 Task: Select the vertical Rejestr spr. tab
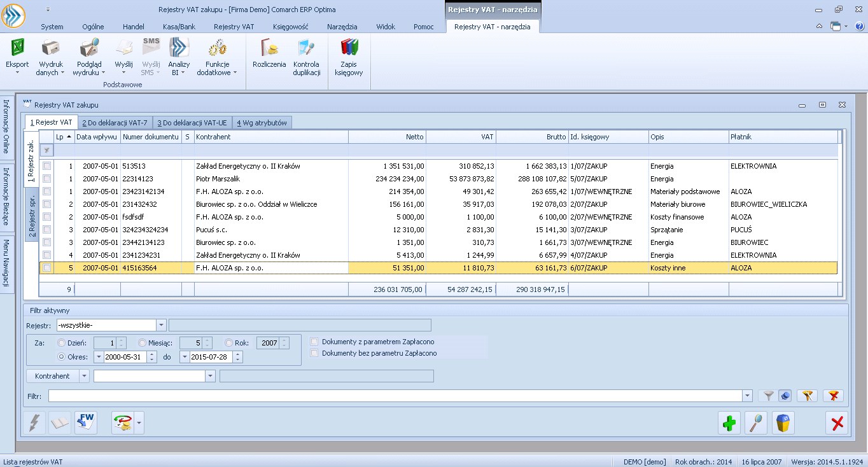tap(32, 214)
